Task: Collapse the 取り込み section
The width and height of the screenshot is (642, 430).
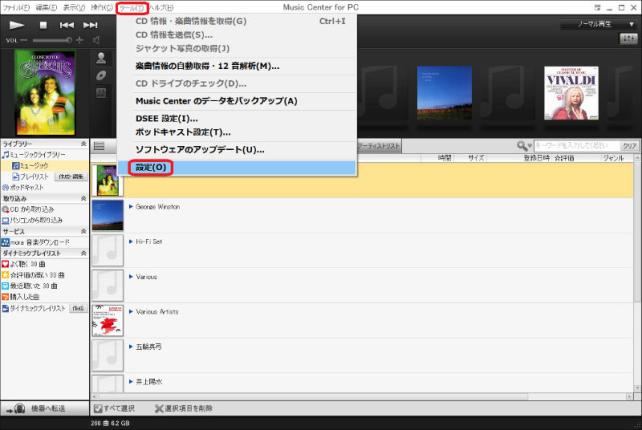Action: 84,199
